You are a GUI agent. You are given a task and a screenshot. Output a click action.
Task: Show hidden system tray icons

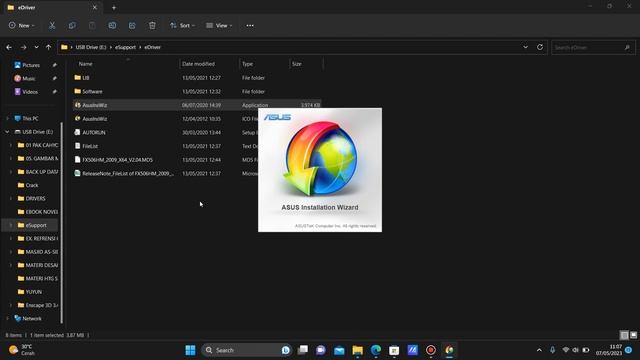click(539, 350)
